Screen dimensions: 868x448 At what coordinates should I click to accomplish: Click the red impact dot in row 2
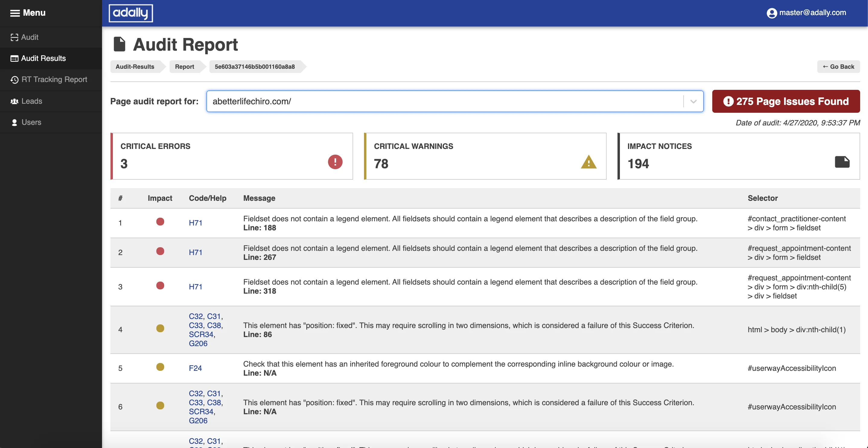click(160, 251)
